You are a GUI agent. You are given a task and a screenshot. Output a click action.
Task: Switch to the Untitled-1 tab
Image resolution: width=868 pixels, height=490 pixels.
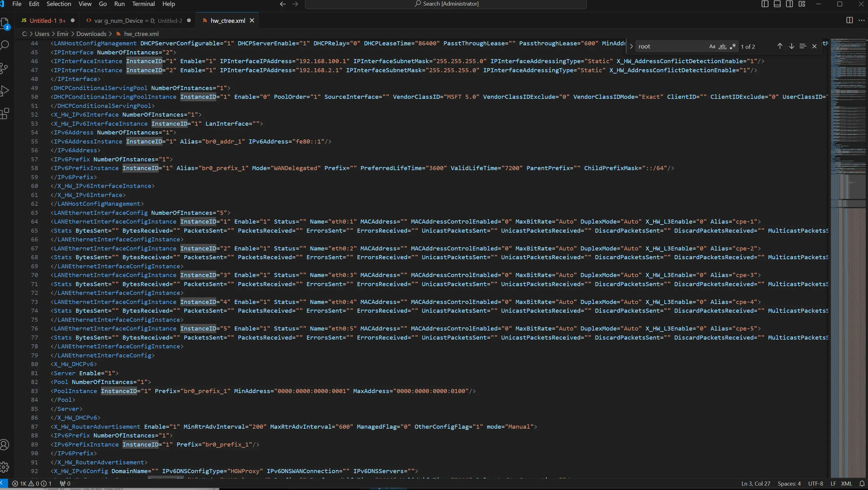pyautogui.click(x=47, y=21)
